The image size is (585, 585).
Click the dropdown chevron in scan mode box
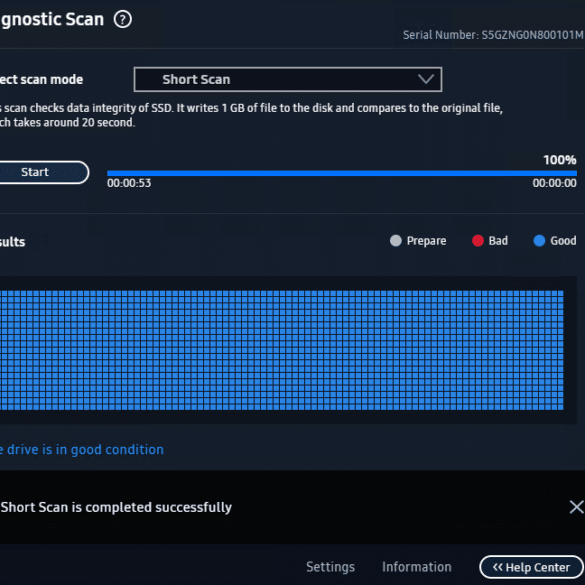tap(426, 79)
